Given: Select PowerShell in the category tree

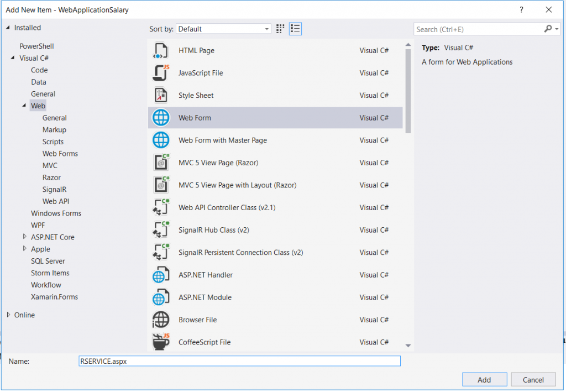Looking at the screenshot, I should point(36,46).
